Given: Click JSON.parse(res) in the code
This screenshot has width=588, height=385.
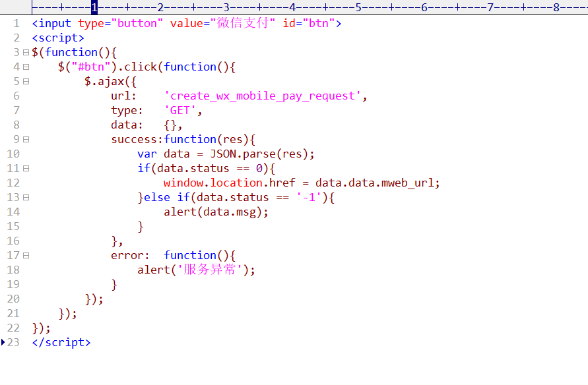Looking at the screenshot, I should (x=259, y=154).
